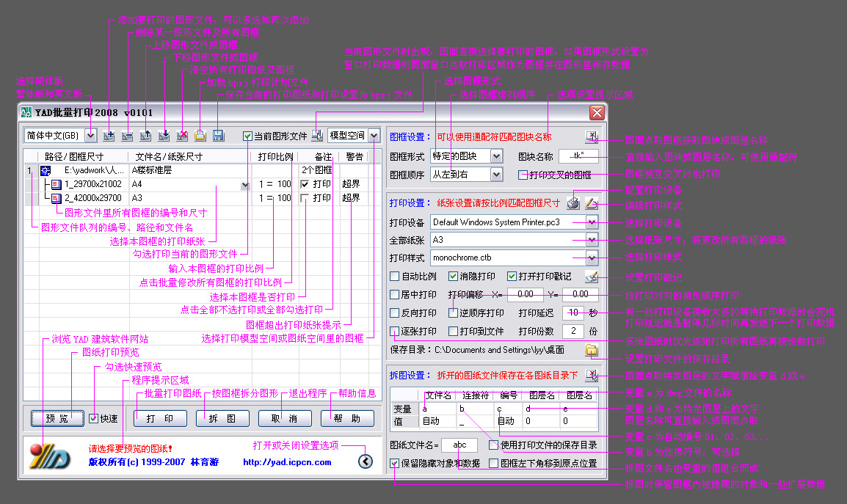Open the 全部纸张 A3 dropdown
The height and width of the screenshot is (504, 847).
click(x=592, y=240)
